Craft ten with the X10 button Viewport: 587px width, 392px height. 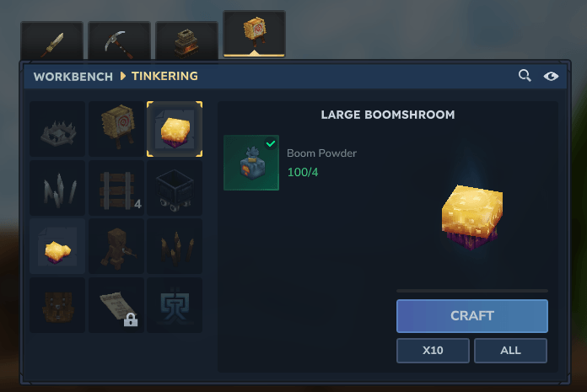pos(433,351)
